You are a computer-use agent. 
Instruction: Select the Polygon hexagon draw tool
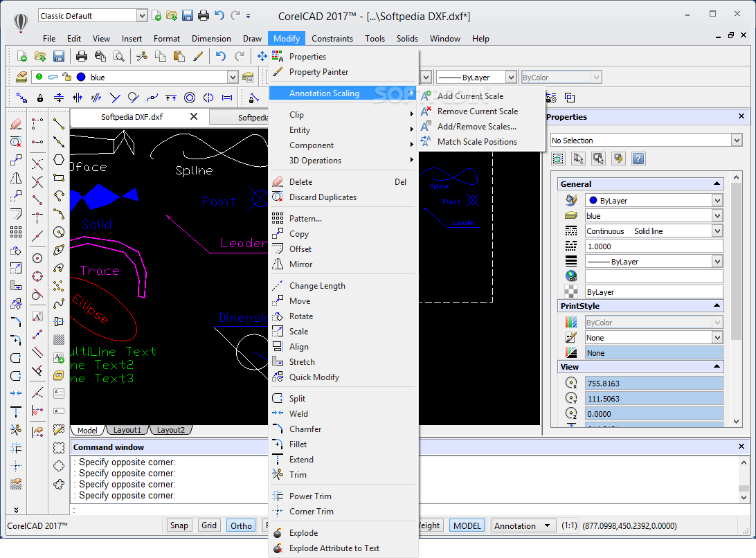[59, 160]
